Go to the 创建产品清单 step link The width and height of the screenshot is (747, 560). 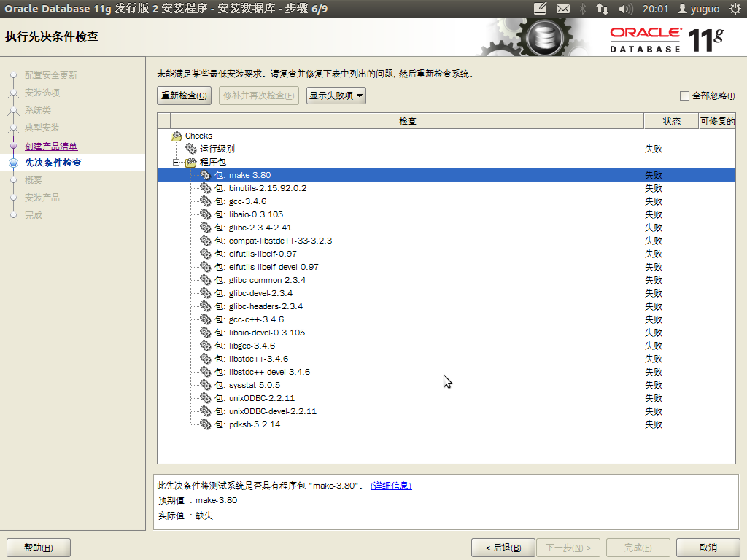click(51, 146)
